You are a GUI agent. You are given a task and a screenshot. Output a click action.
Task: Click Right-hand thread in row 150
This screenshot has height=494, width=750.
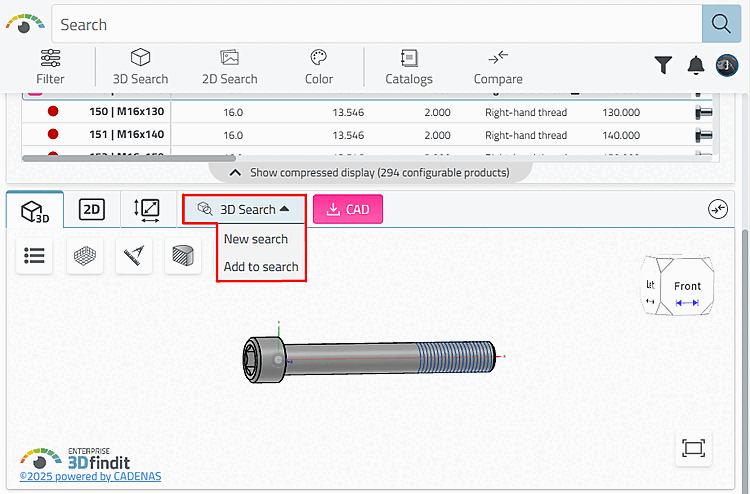pos(526,112)
